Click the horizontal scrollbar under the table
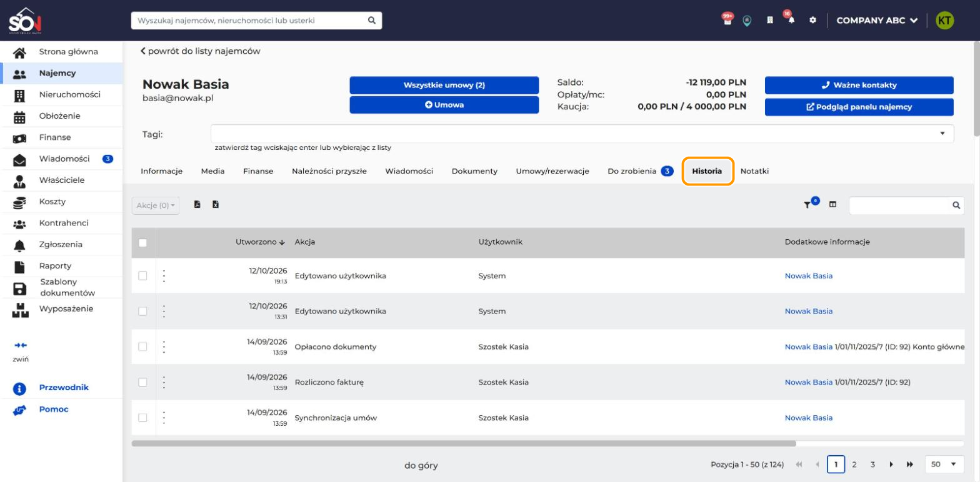Screen dimensions: 980x482 pos(464,444)
